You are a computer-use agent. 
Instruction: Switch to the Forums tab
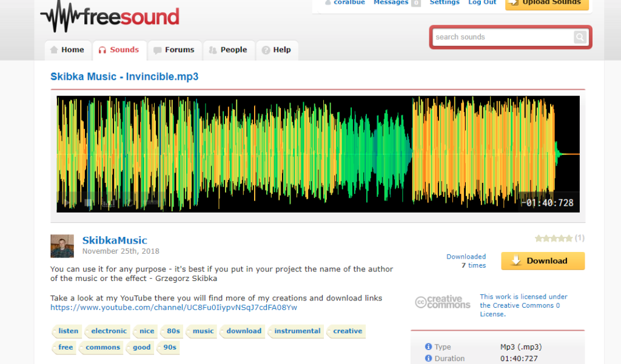coord(174,50)
